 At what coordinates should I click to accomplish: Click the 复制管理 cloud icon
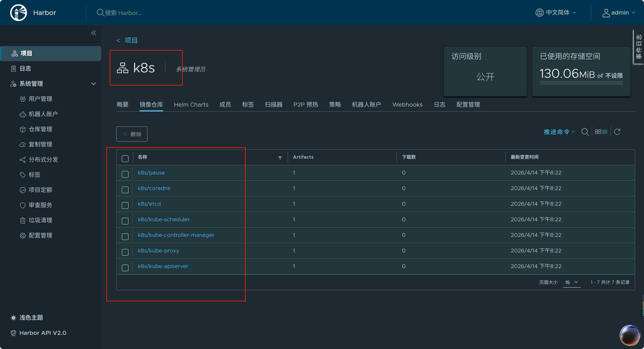(x=23, y=145)
